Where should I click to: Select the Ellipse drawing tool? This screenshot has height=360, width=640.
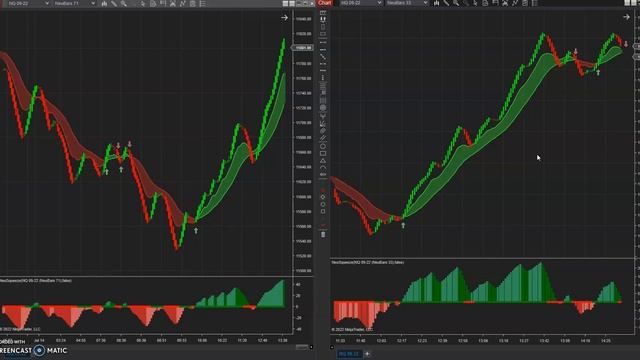(x=323, y=146)
